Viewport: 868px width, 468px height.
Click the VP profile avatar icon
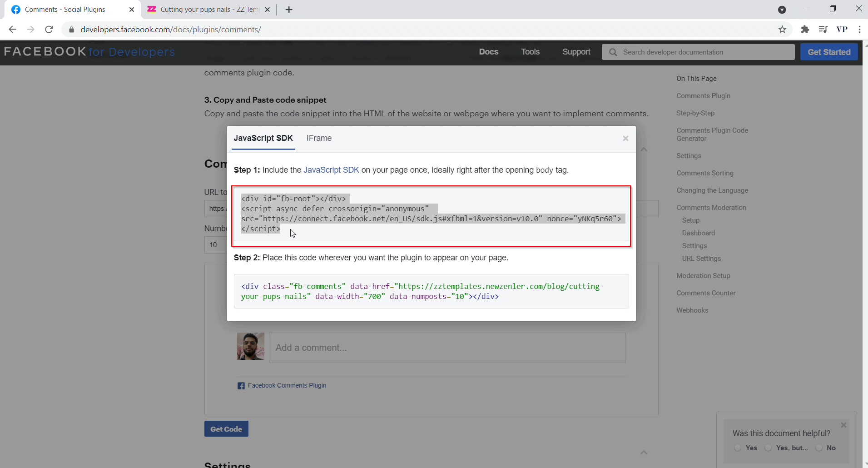point(842,29)
